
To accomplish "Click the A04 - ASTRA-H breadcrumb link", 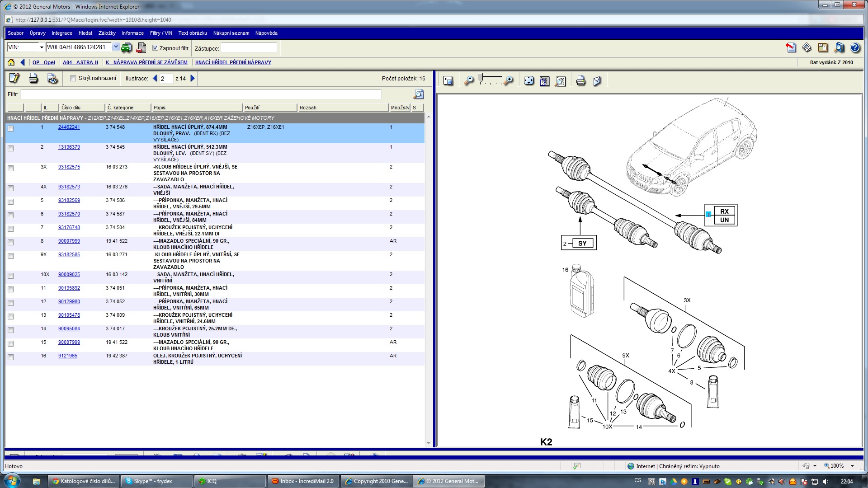I will [80, 62].
